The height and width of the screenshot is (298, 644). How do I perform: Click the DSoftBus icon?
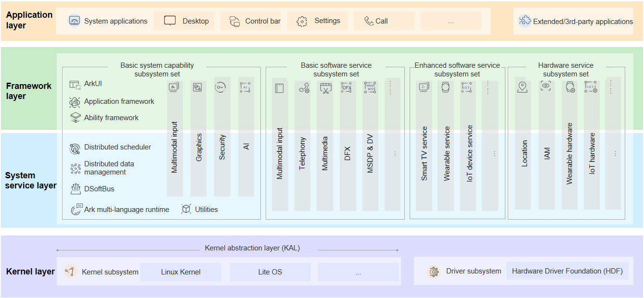click(x=75, y=189)
